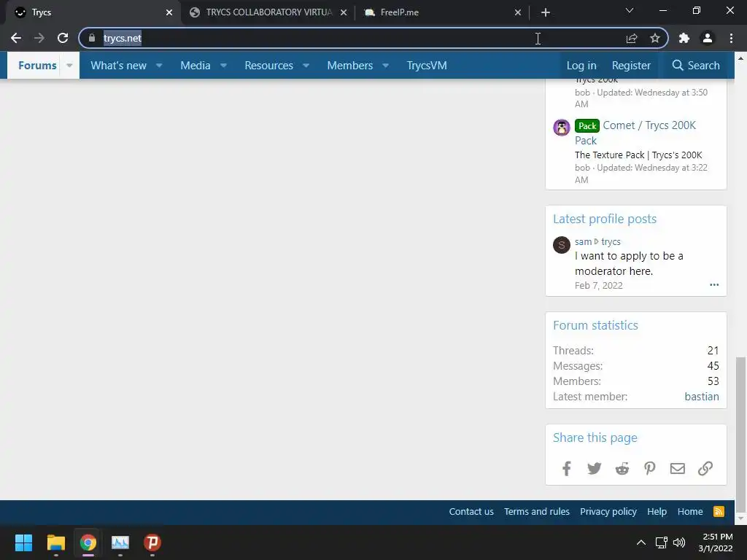Expand the Resources dropdown arrow
This screenshot has height=560, width=747.
306,66
